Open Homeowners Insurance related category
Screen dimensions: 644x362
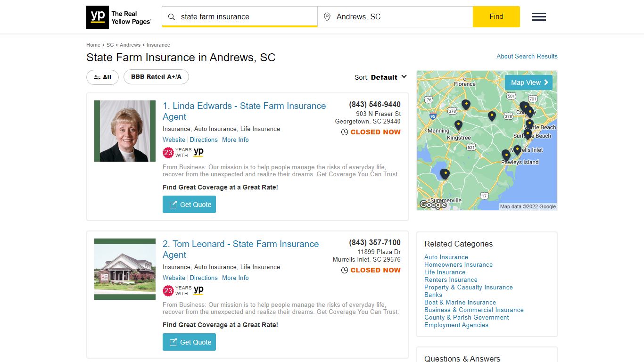pos(458,264)
